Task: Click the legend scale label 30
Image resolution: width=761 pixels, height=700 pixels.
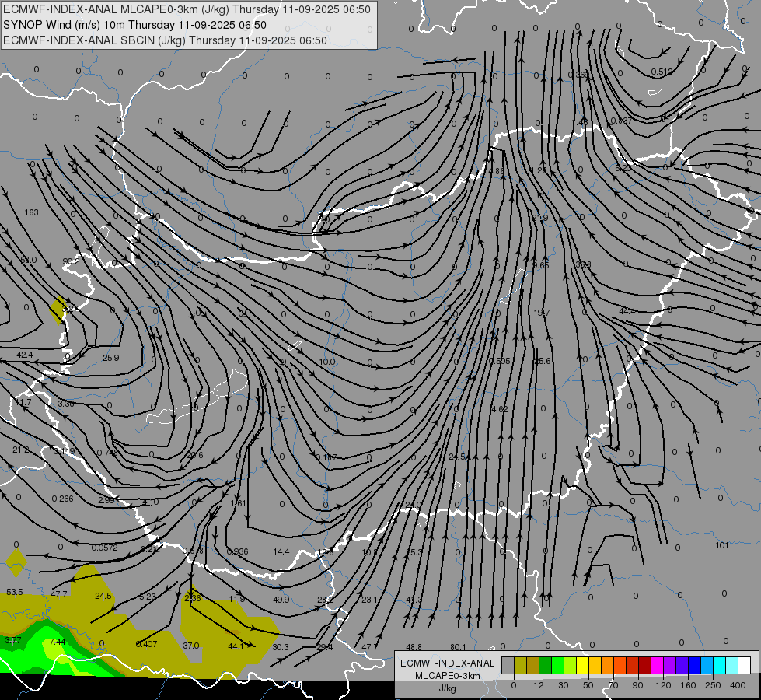Action: pyautogui.click(x=563, y=685)
